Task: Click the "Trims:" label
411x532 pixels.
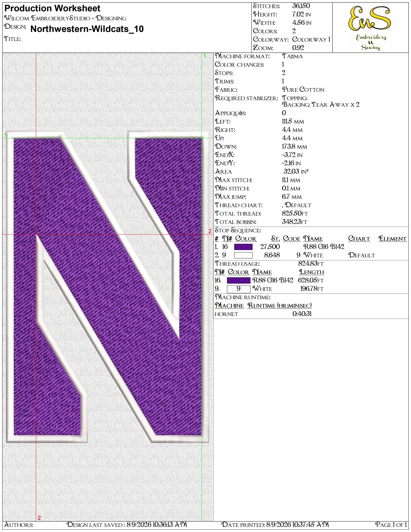Action: [x=224, y=81]
